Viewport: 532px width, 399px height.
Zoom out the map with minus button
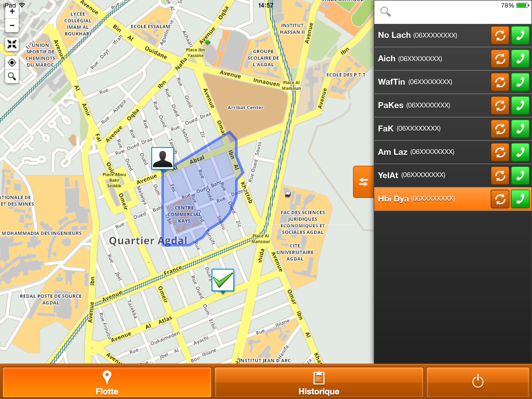pos(12,25)
